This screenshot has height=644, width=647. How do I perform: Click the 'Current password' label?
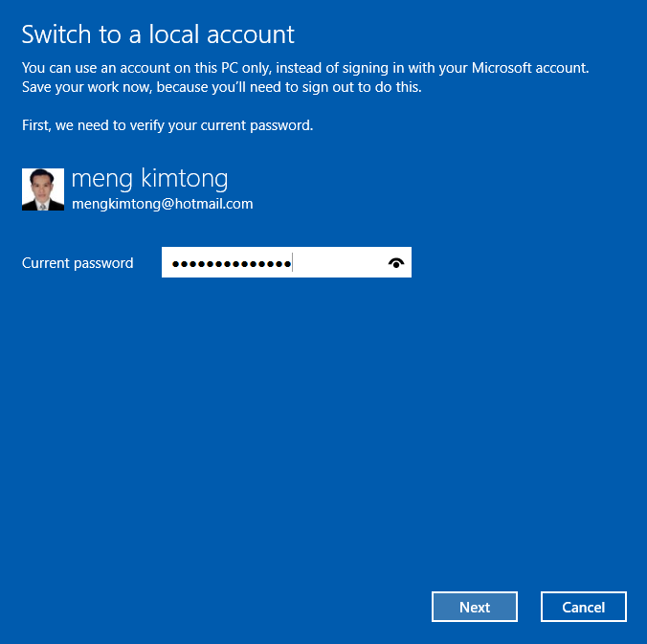coord(78,263)
